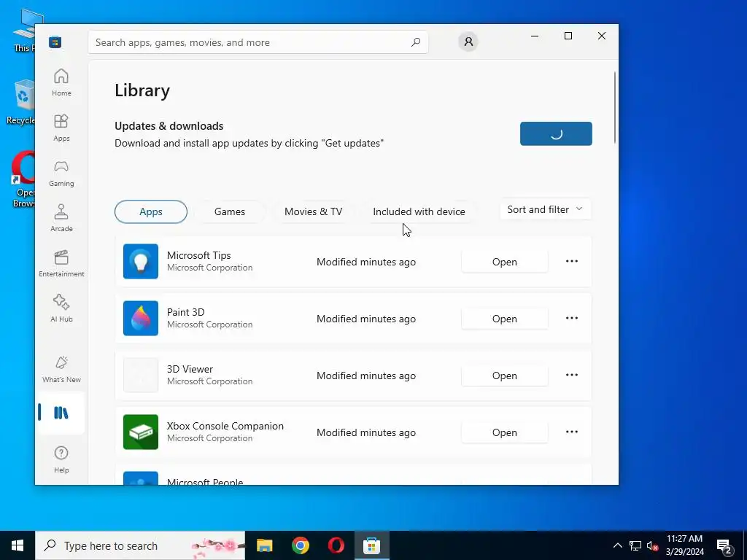This screenshot has height=560, width=747.
Task: Open What's New in sidebar
Action: 61,370
